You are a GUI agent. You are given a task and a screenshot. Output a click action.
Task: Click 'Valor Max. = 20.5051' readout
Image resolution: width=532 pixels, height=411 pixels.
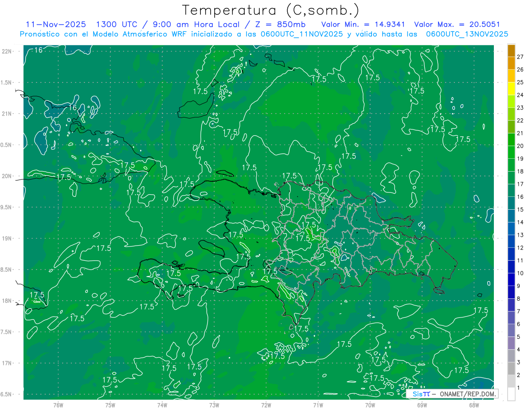pos(457,24)
